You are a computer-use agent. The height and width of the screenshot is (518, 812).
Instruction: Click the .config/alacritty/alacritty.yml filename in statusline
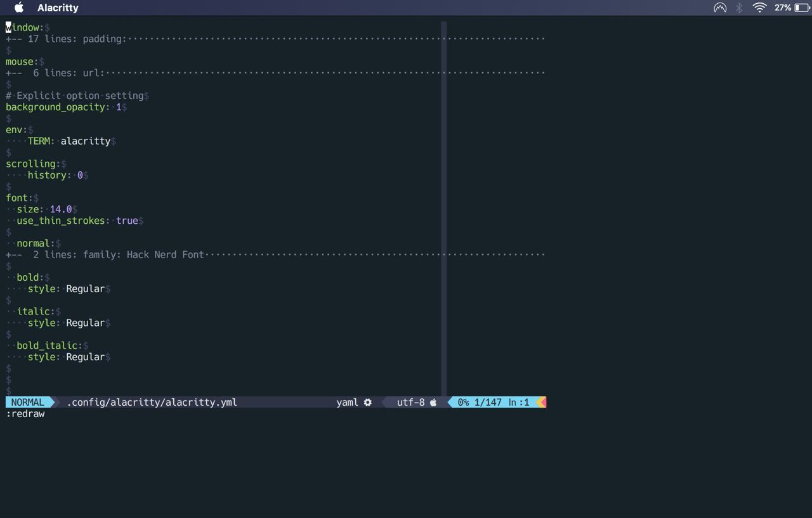click(x=152, y=402)
